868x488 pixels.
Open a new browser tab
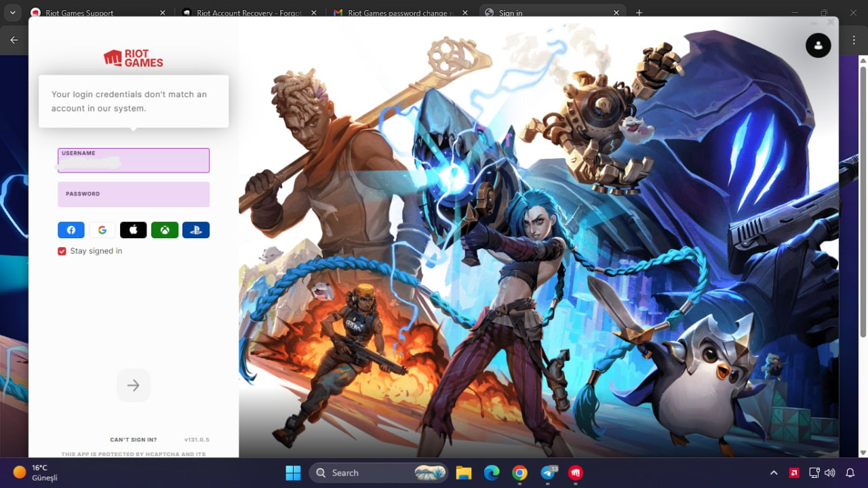click(639, 13)
